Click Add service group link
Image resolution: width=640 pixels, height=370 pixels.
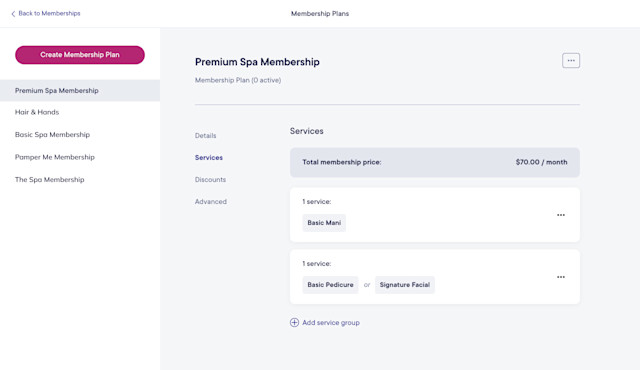331,323
